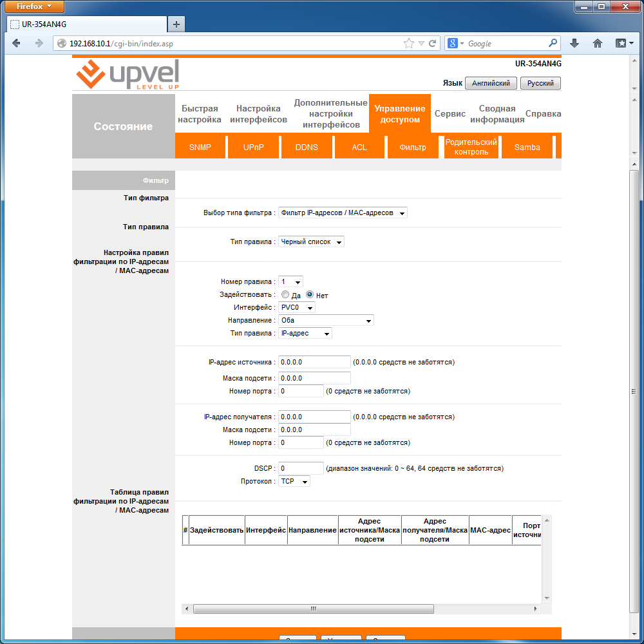The height and width of the screenshot is (644, 644).
Task: Open URL history dropdown arrow in address bar
Action: (x=421, y=44)
